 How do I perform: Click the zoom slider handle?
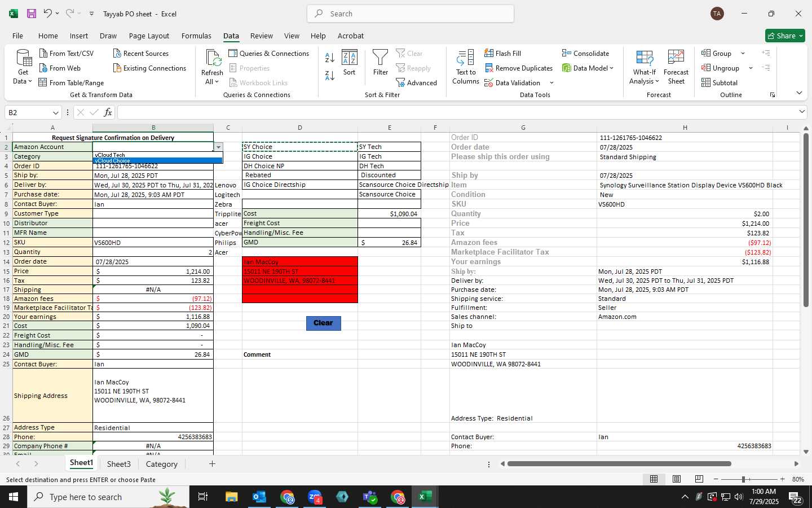coord(743,479)
